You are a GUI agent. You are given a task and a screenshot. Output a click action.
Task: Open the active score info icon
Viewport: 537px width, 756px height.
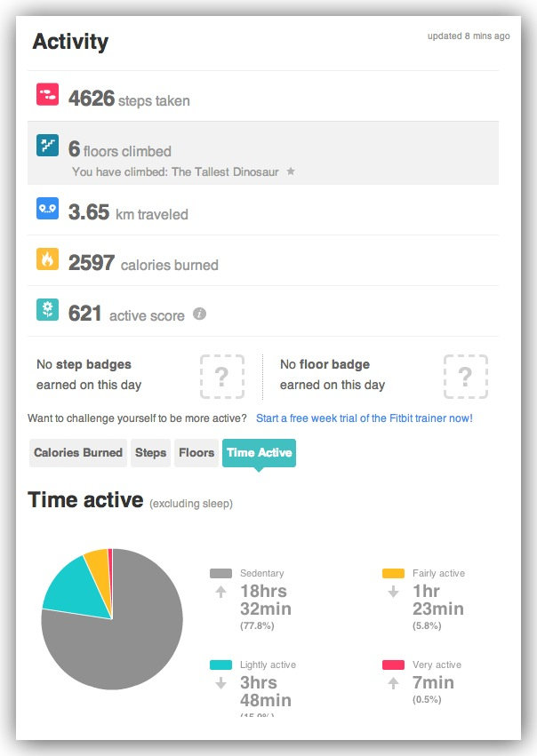pos(200,314)
